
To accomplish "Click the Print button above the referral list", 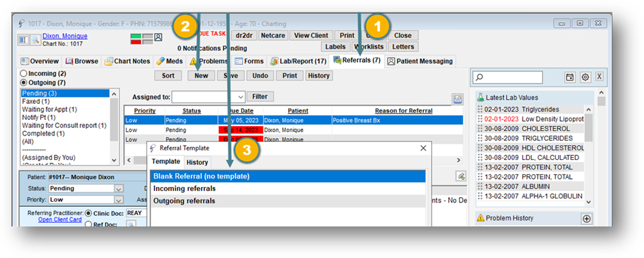I will pyautogui.click(x=290, y=75).
